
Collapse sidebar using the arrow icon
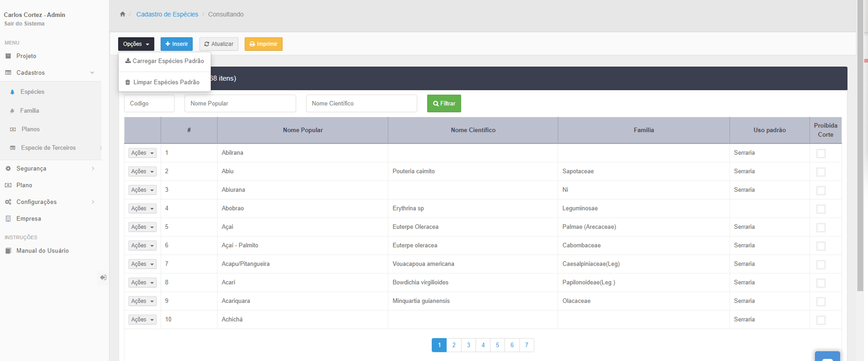[x=103, y=278]
